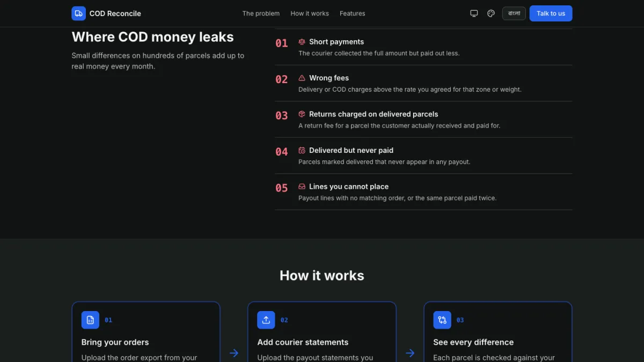Screen dimensions: 644x362
Task: Select the Returns charged on delivered parcels heading
Action: point(374,114)
